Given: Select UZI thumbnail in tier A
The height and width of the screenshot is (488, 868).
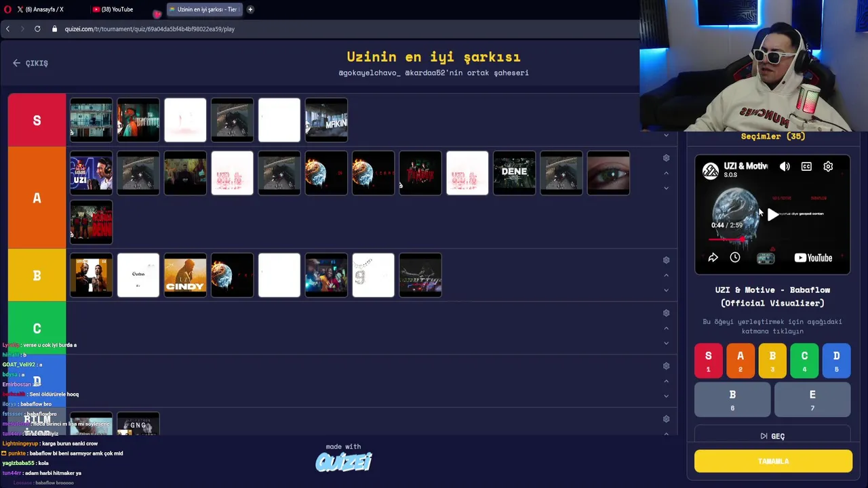Looking at the screenshot, I should click(x=91, y=174).
